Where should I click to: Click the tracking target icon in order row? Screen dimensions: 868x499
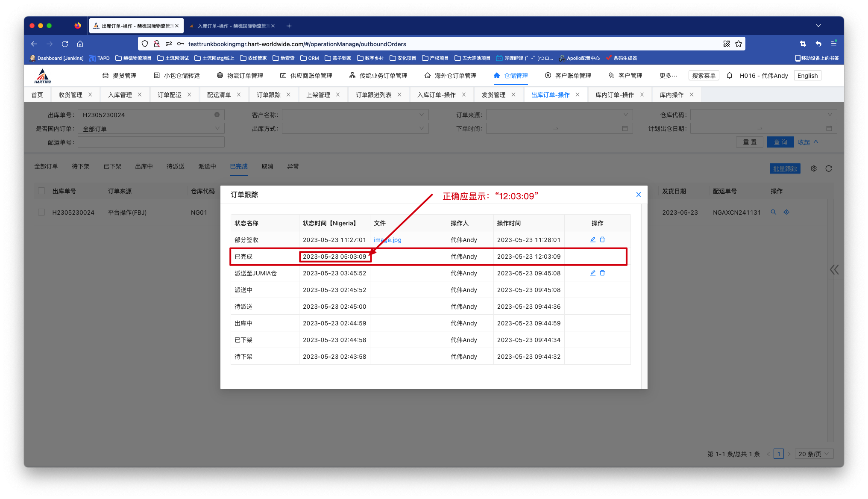click(786, 212)
